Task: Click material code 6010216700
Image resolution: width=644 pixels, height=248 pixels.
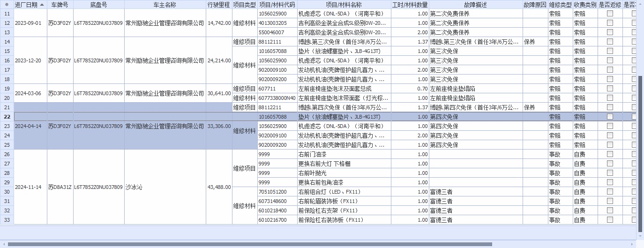Action: coord(273,220)
